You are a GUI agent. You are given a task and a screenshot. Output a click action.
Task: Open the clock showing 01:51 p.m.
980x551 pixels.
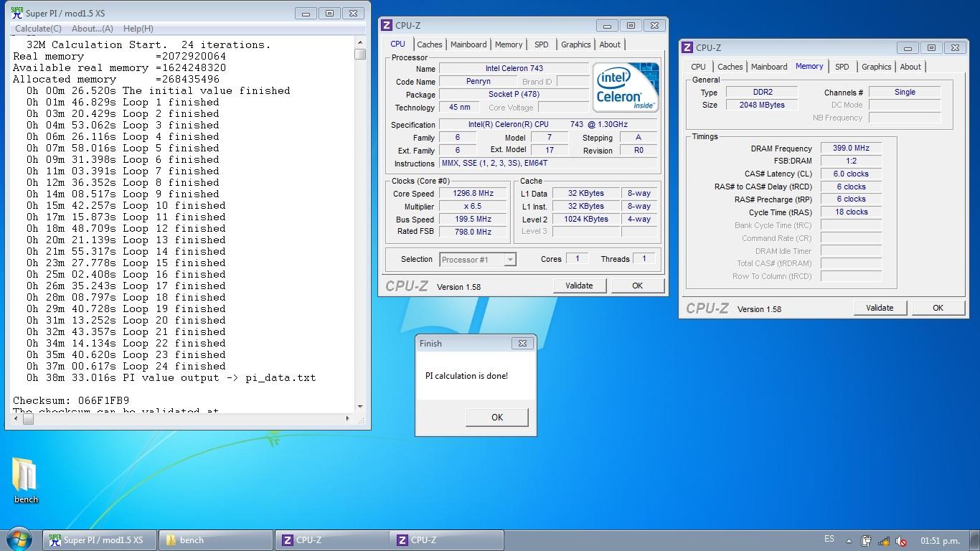click(940, 540)
